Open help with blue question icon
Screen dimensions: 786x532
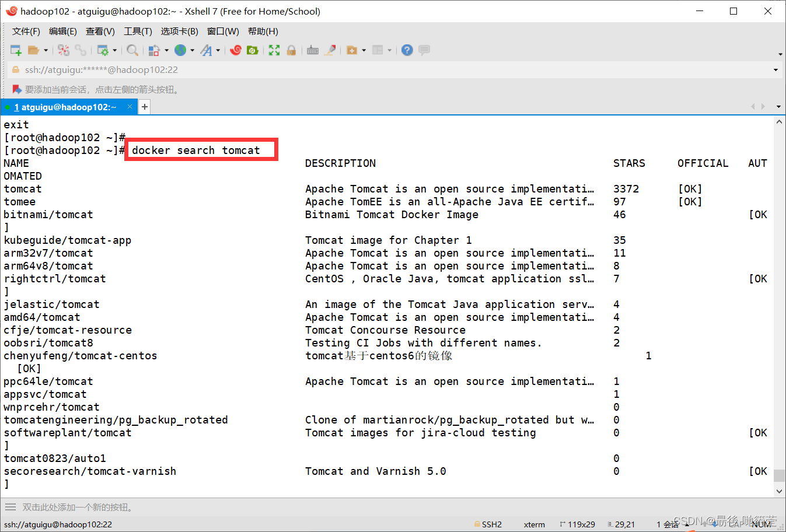coord(407,50)
